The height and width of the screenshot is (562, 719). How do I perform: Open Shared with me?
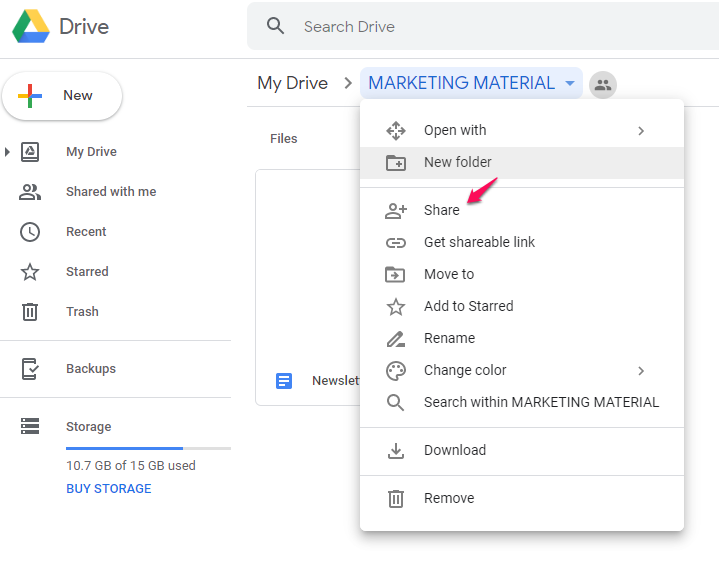(x=111, y=192)
